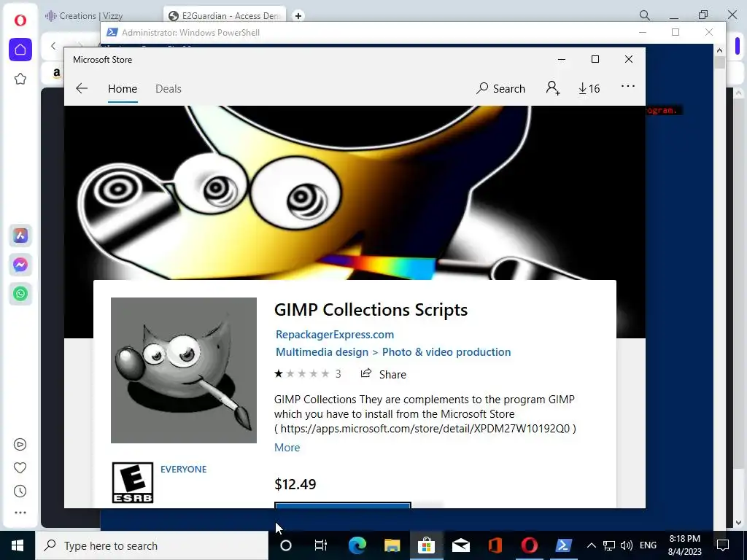This screenshot has height=560, width=747.
Task: Open Opera Bookmarks star in sidebar
Action: pos(20,79)
